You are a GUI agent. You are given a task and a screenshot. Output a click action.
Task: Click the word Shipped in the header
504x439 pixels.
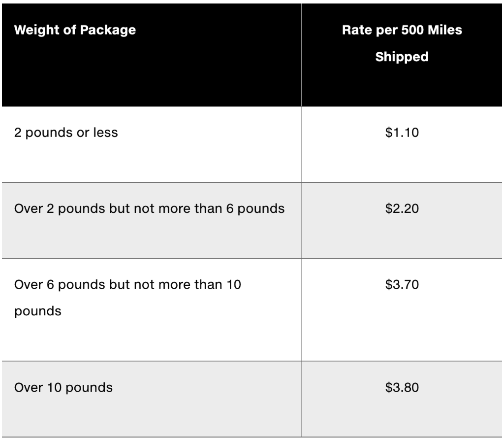click(x=402, y=57)
